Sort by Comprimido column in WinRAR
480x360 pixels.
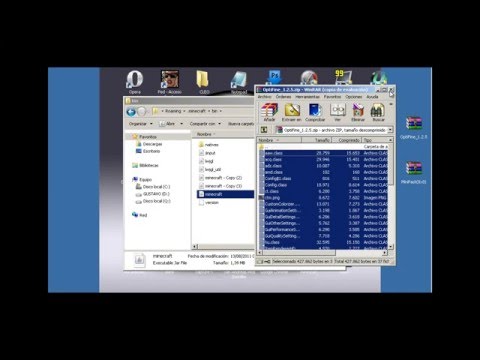point(347,140)
